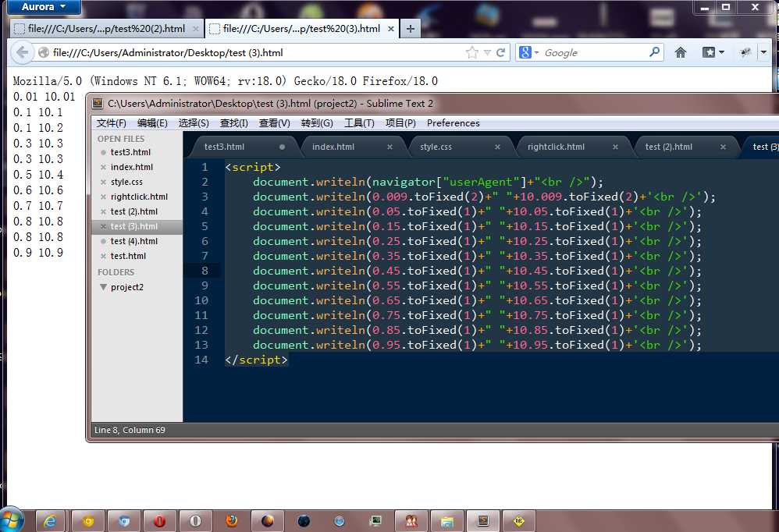The width and height of the screenshot is (779, 532).
Task: Click the Line 8, Column 69 status text
Action: click(x=130, y=430)
